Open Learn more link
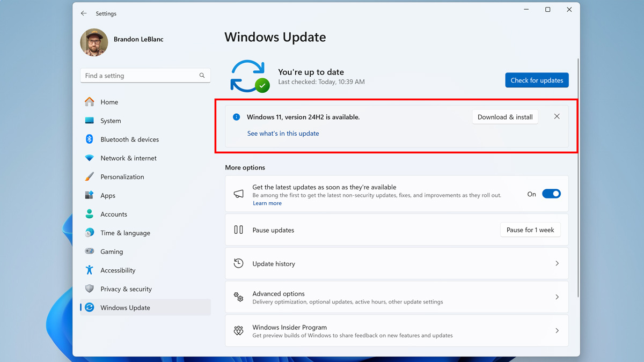Screen dimensions: 644x362 click(x=267, y=203)
